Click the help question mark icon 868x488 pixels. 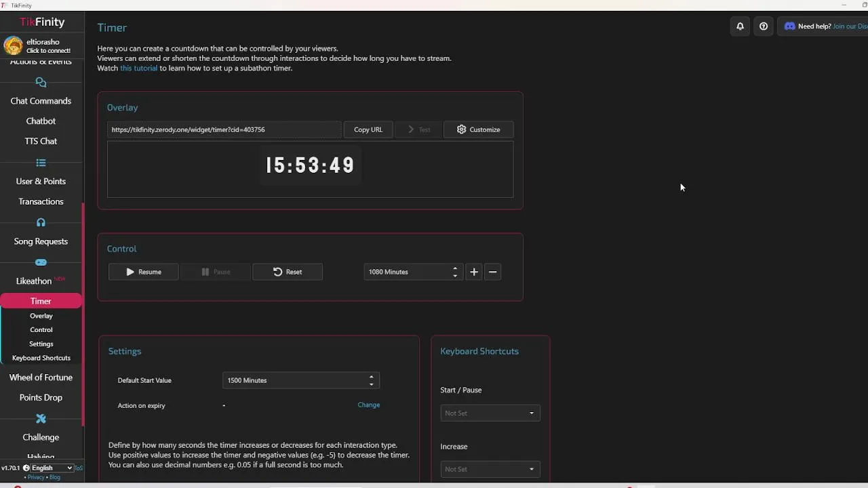point(764,26)
